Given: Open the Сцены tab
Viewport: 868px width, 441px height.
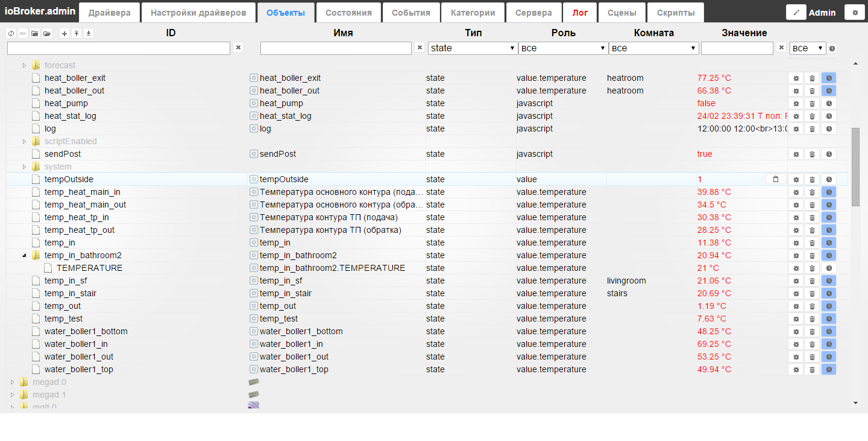Looking at the screenshot, I should tap(621, 13).
